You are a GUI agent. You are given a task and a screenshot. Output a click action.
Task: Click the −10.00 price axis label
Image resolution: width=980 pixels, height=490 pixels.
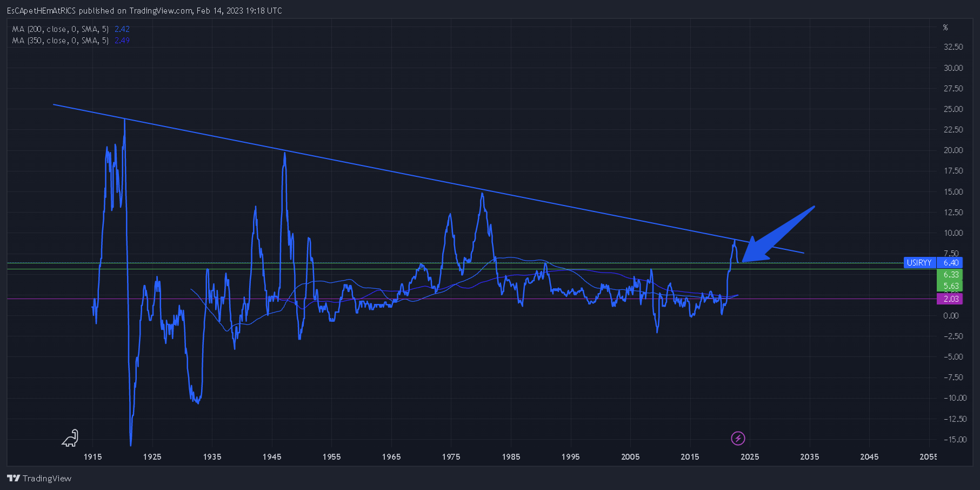955,398
